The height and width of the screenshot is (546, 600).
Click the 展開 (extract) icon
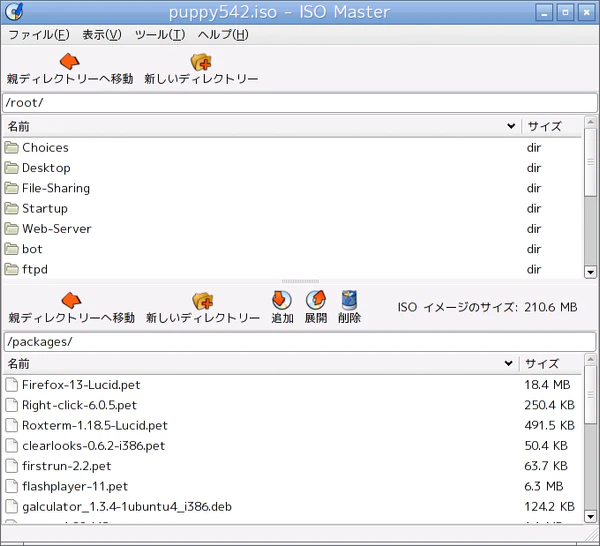(x=316, y=300)
